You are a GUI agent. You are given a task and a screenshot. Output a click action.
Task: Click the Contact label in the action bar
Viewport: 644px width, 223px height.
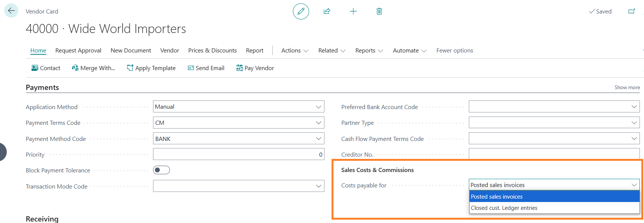click(50, 68)
